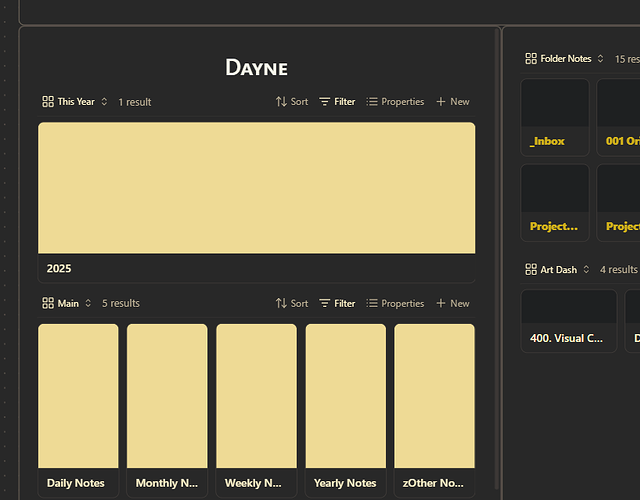Click the grid view icon beside Art Dash

click(531, 269)
